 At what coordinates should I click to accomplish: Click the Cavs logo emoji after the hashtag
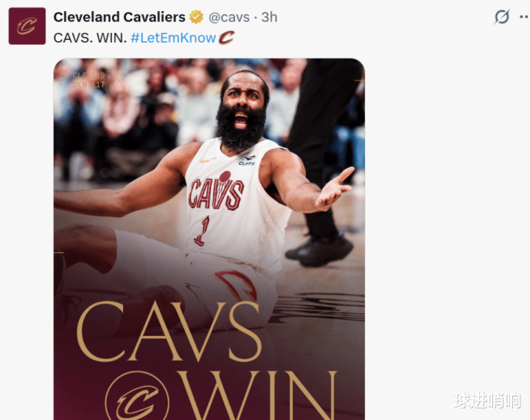point(226,38)
